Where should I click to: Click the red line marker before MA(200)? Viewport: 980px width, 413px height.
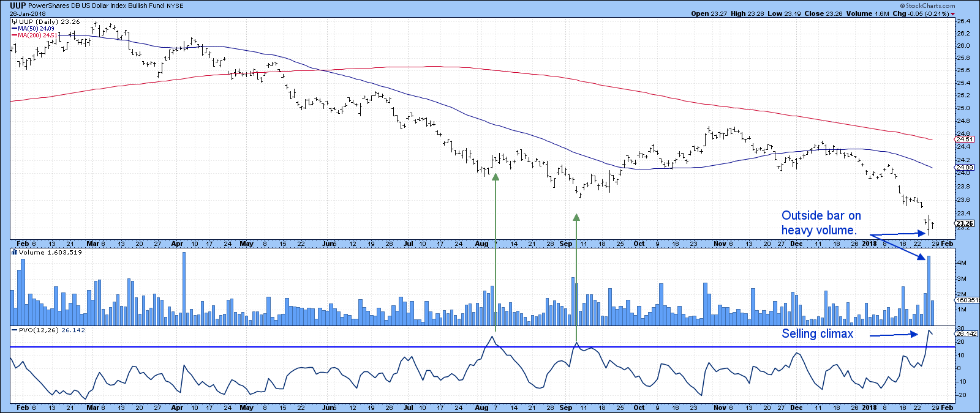pos(15,35)
